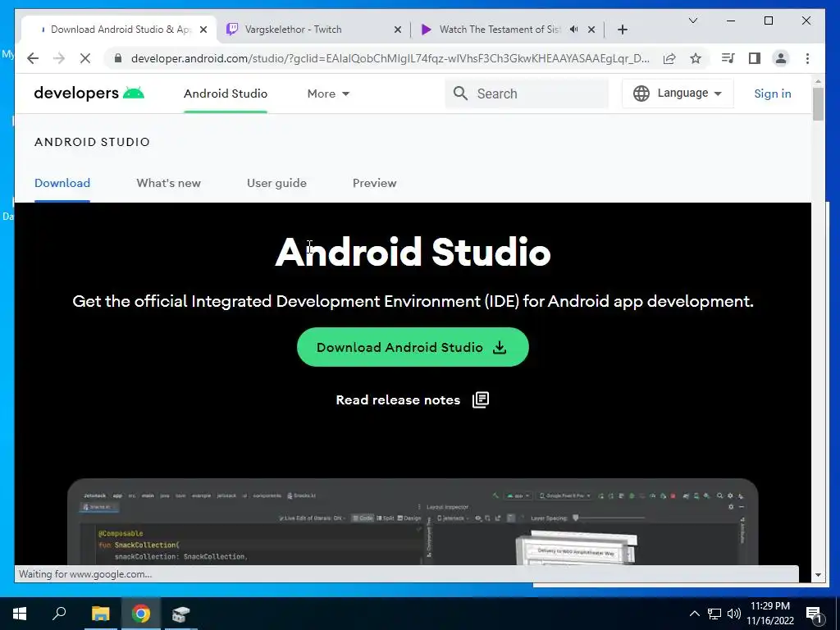Expand the tab search chevron
This screenshot has width=840, height=630.
tap(692, 21)
